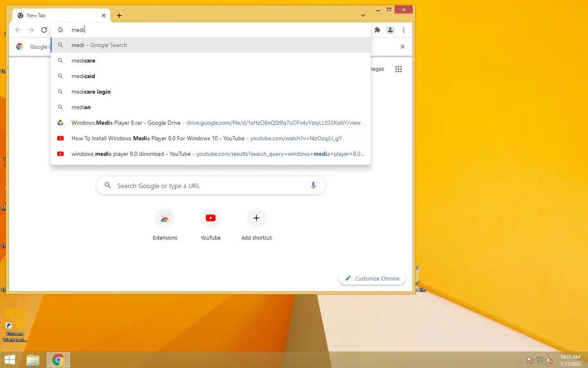Open the tab search chevron

[363, 16]
